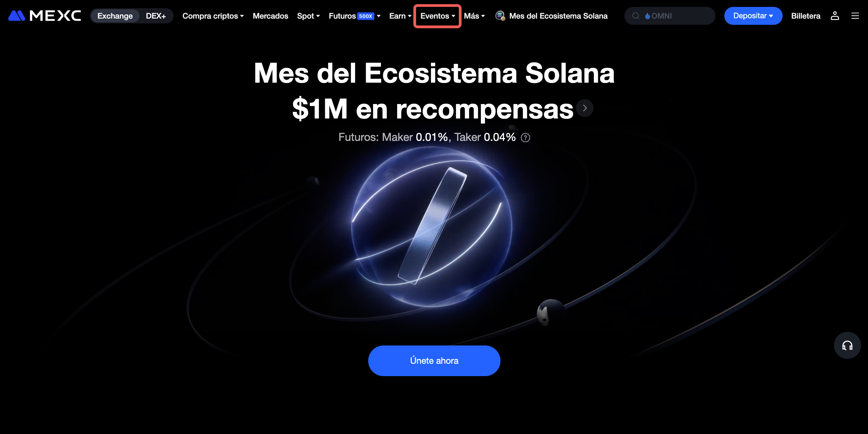Open the Más menu
Image resolution: width=868 pixels, height=434 pixels.
tap(474, 16)
